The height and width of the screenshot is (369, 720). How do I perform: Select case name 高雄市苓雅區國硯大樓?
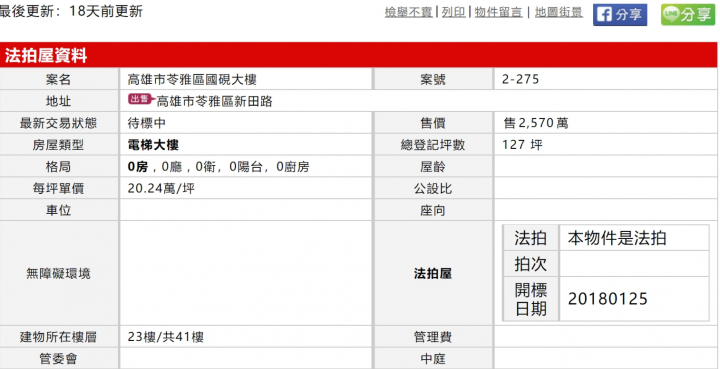click(192, 79)
